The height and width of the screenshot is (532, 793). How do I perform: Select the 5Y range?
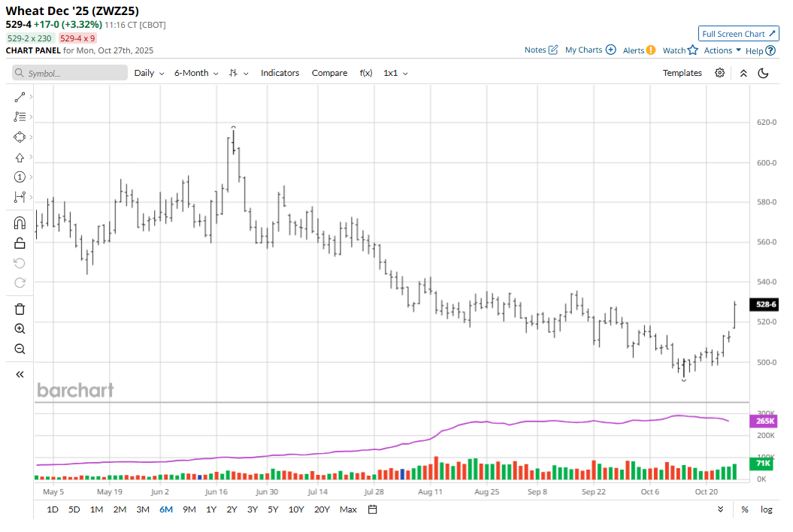(x=273, y=509)
